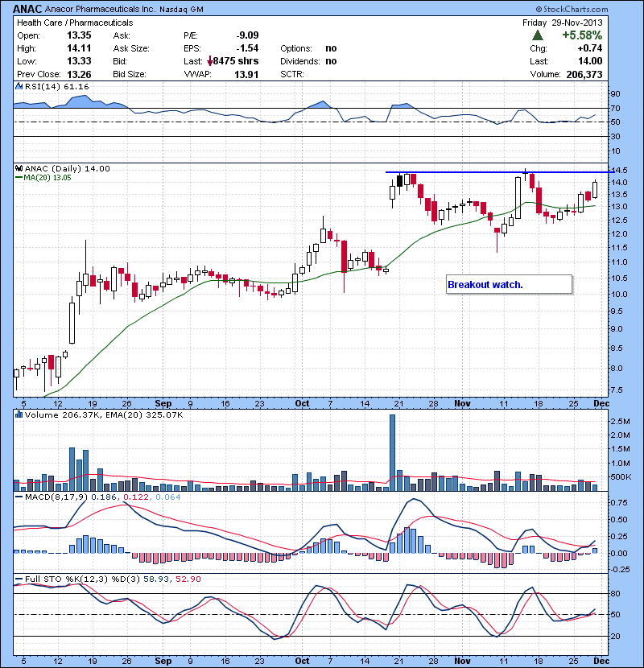Click the MACD(8,17,9) indicator label
This screenshot has height=668, width=644.
click(56, 497)
